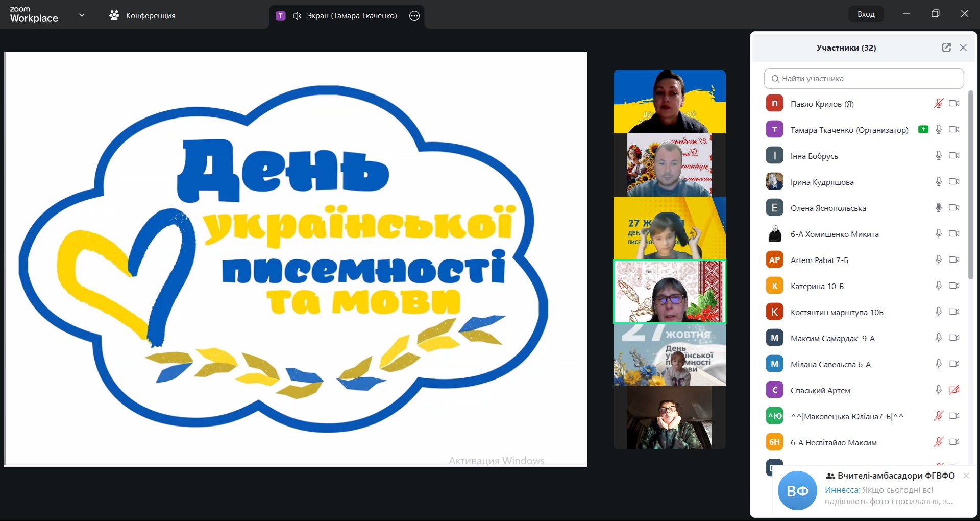Toggle Маковецька Юліана's muted microphone
The height and width of the screenshot is (521, 980).
(938, 416)
